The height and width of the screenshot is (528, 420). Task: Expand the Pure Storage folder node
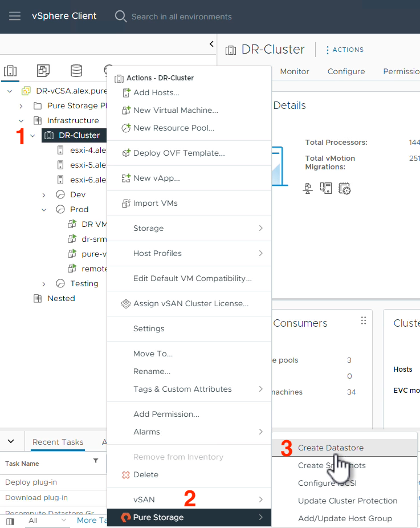click(21, 106)
